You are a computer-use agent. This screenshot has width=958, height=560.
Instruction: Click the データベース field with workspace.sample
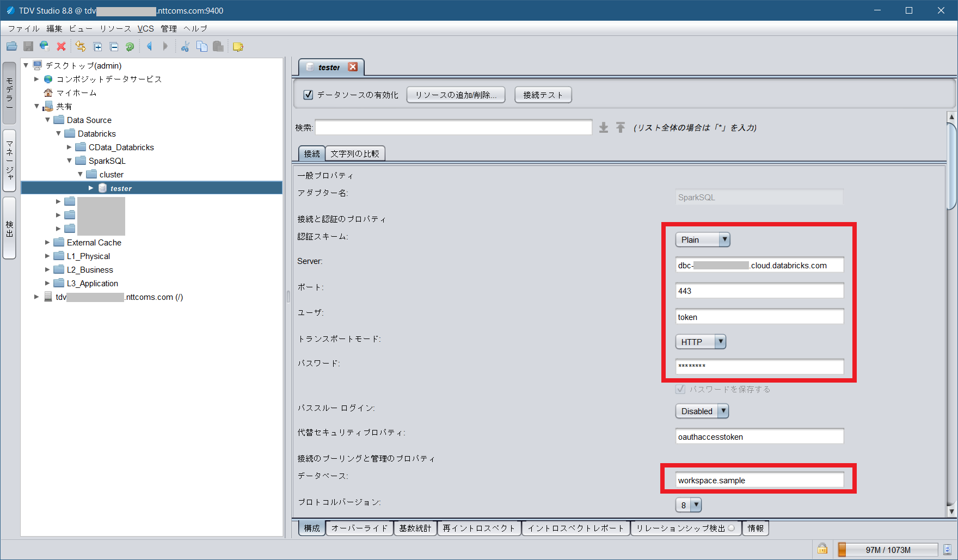point(759,480)
